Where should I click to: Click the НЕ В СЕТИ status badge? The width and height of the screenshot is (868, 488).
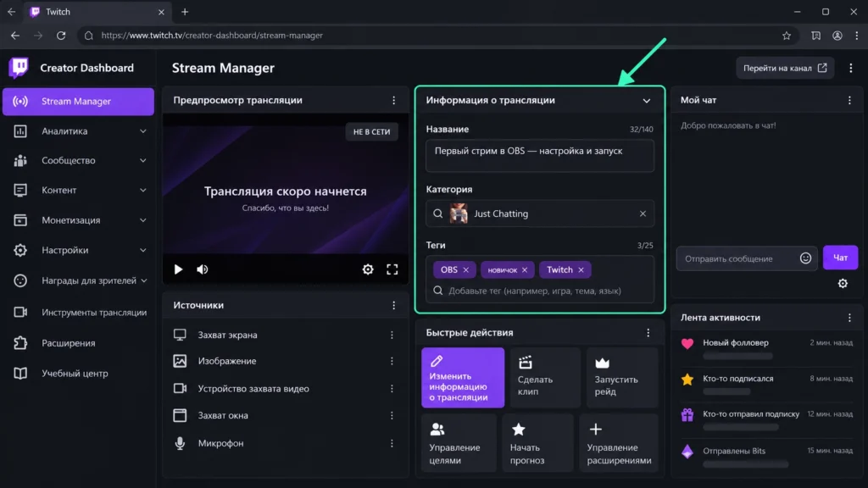(371, 131)
